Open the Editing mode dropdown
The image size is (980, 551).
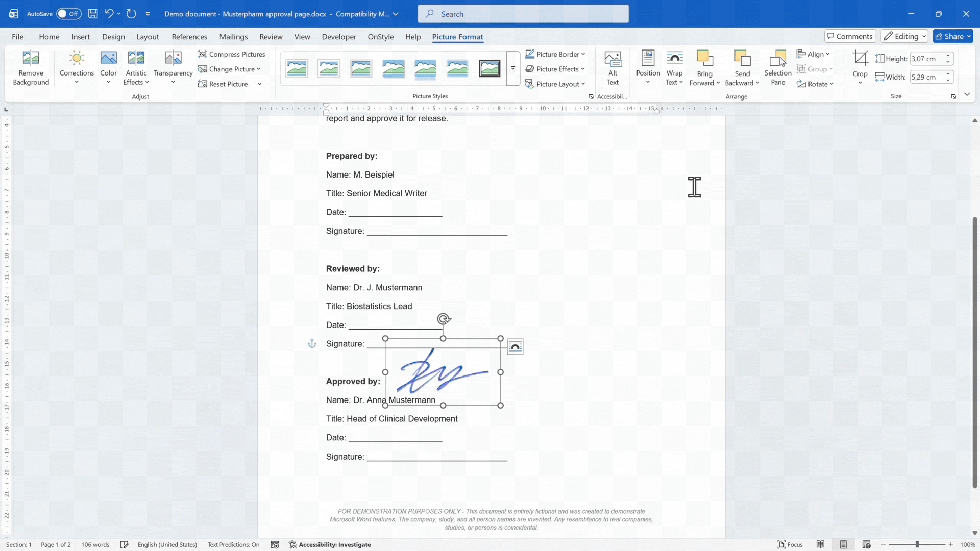[904, 36]
